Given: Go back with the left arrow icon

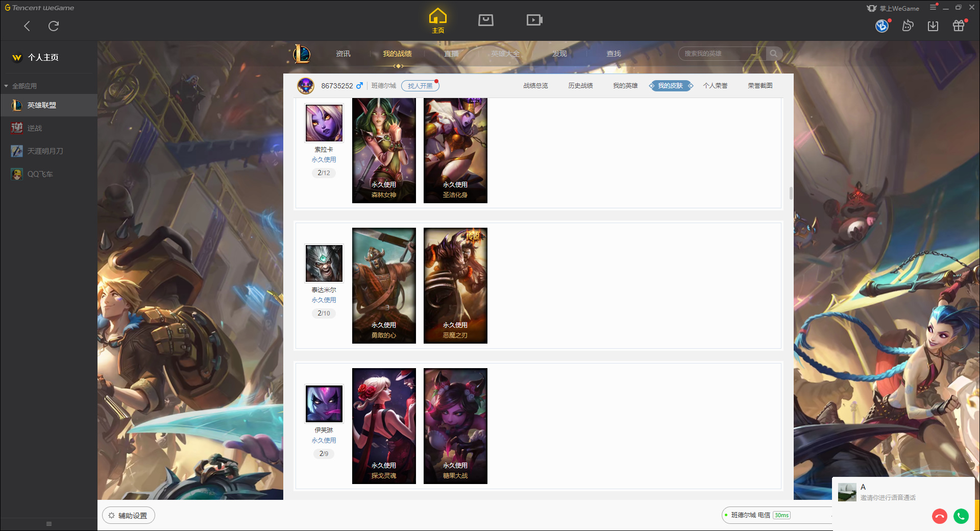Looking at the screenshot, I should (x=27, y=26).
